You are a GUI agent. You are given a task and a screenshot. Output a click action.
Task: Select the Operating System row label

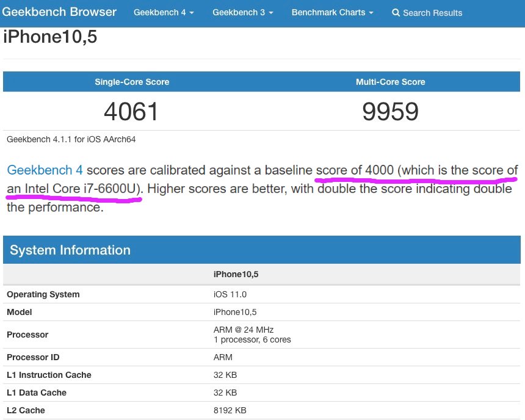43,294
